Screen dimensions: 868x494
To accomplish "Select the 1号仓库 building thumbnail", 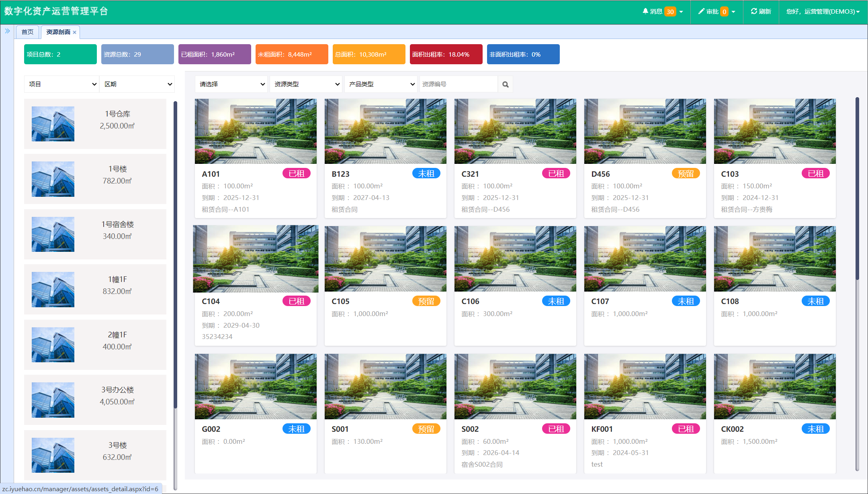I will [53, 124].
